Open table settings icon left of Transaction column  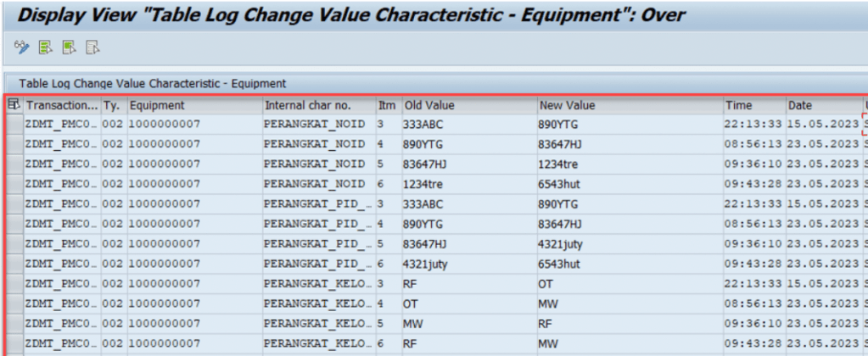[14, 105]
